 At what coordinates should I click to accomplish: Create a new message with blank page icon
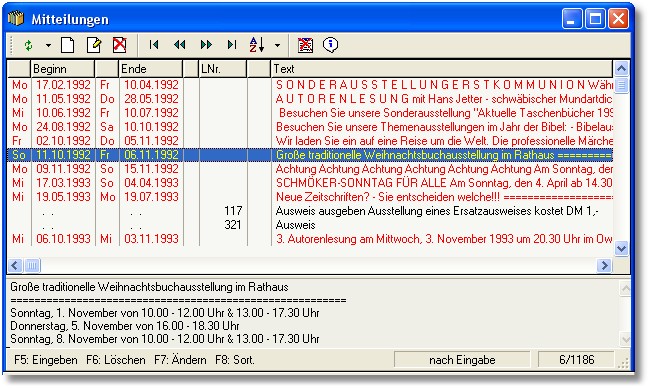67,45
